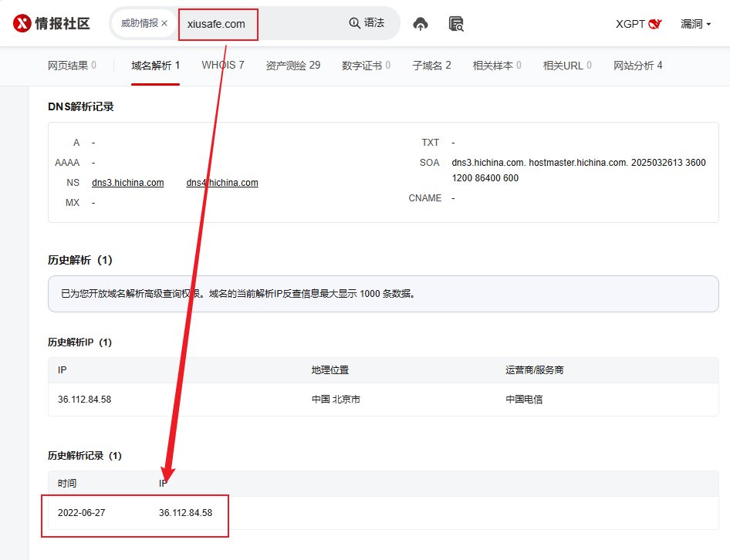Image resolution: width=730 pixels, height=560 pixels.
Task: Click the 中国 北京市 location cell
Action: [x=336, y=400]
